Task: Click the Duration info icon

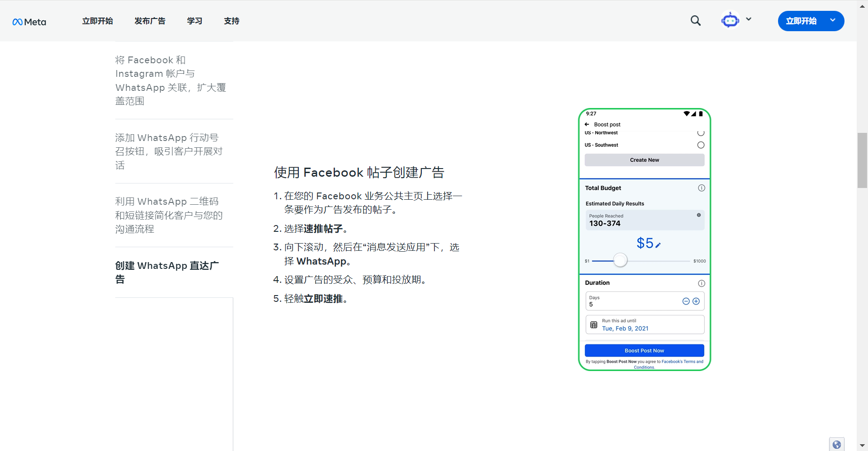Action: (x=701, y=283)
